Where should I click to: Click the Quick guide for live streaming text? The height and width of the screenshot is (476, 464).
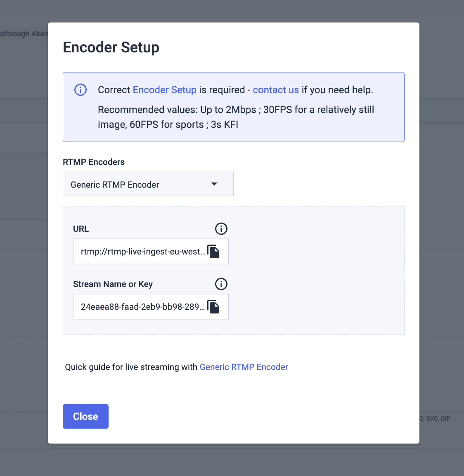click(x=131, y=367)
